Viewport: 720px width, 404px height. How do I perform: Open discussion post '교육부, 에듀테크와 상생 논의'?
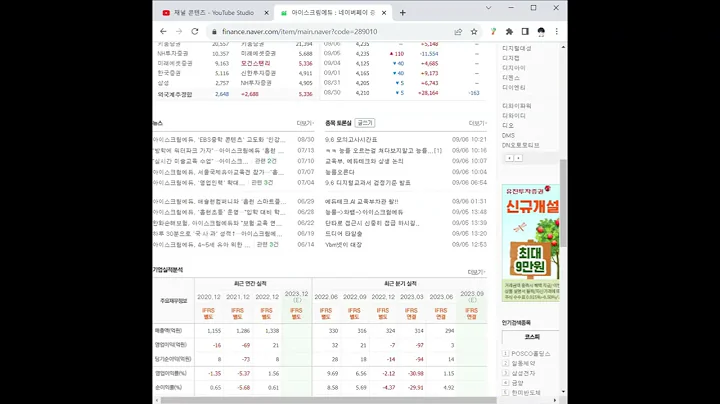[x=364, y=161]
